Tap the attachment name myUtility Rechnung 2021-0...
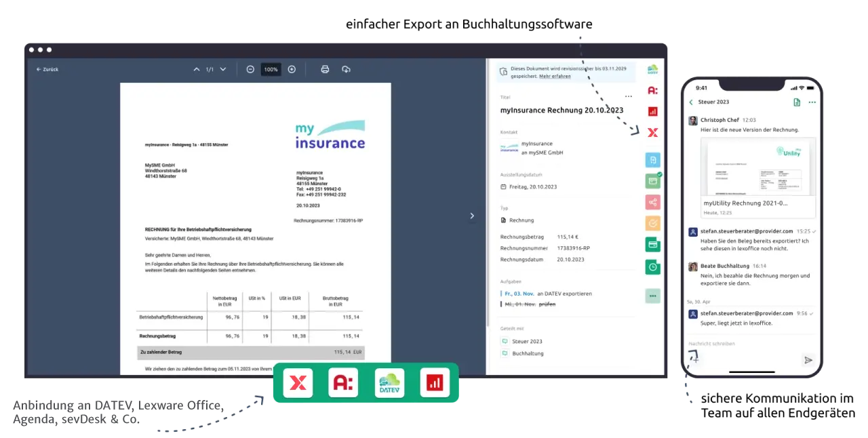Screen dimensions: 868x438 (745, 203)
